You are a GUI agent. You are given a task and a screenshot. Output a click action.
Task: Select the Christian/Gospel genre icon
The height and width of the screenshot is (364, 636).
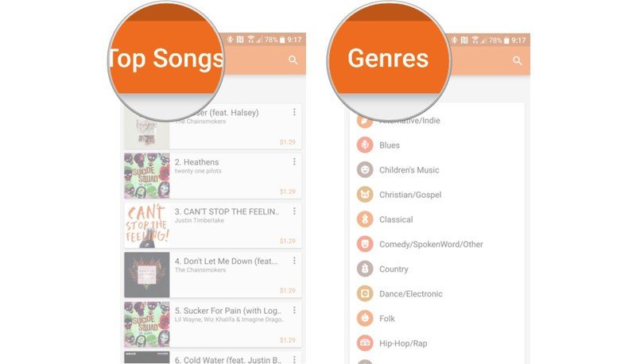tap(365, 195)
